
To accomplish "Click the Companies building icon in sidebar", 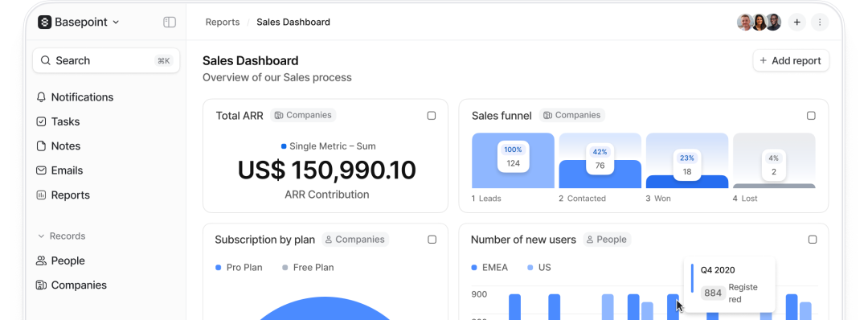I will [41, 285].
